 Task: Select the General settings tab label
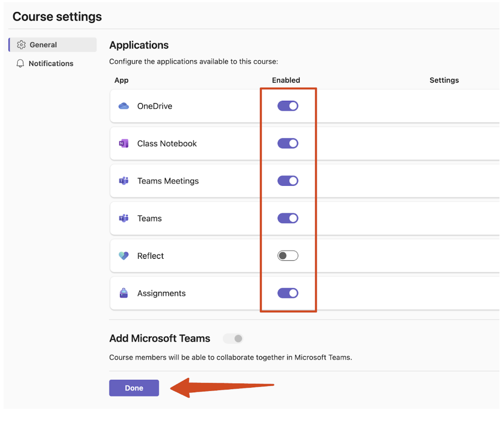43,45
